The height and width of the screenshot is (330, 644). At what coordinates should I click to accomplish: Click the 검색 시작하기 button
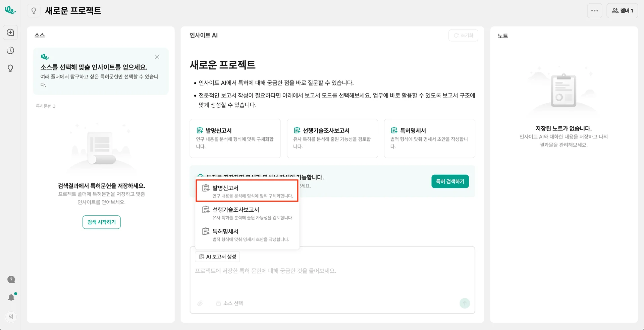coord(101,222)
